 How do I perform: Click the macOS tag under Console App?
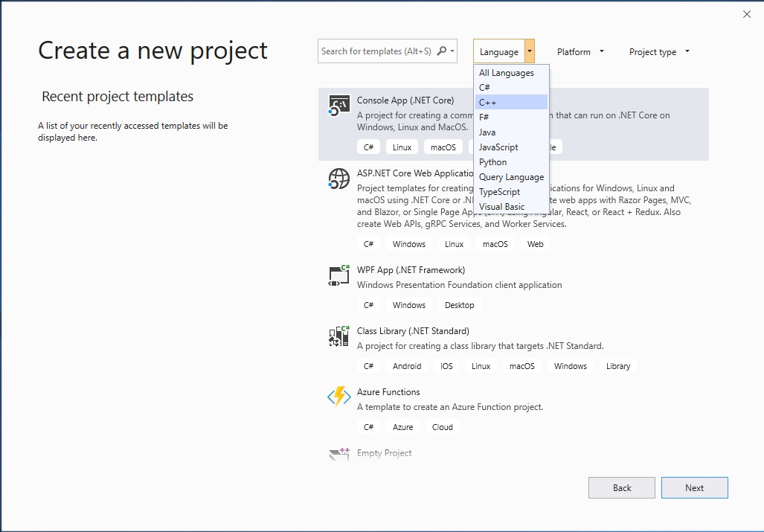[x=443, y=147]
